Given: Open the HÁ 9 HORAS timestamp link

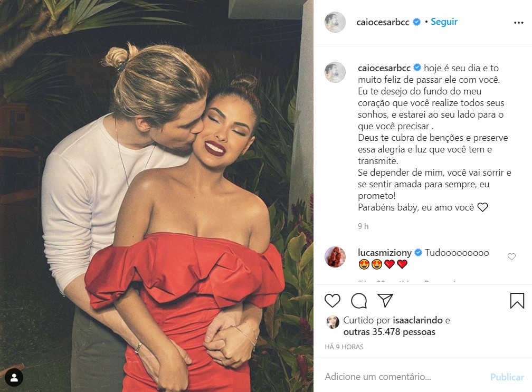Looking at the screenshot, I should 344,347.
